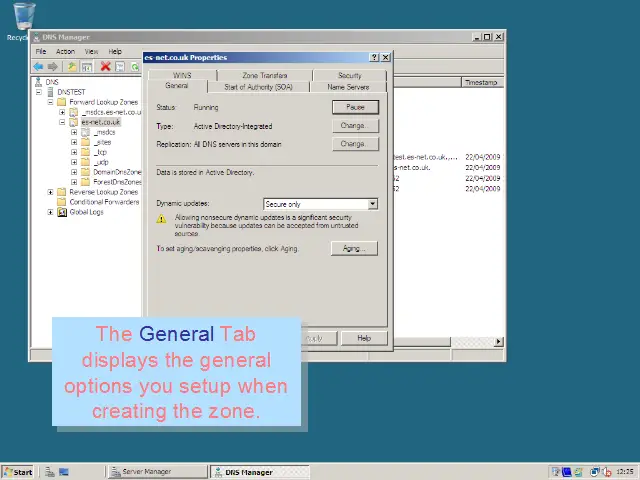Switch to the WINS tab
640x480 pixels.
[182, 76]
